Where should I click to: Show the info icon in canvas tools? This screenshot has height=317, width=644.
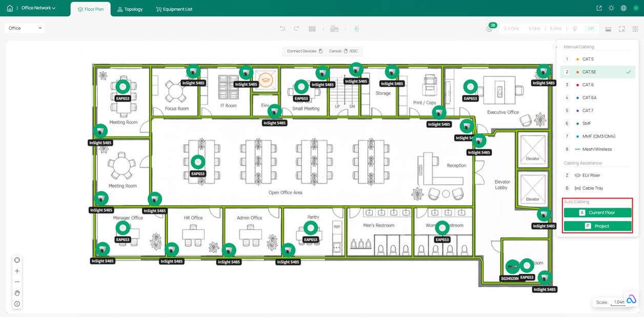click(17, 304)
